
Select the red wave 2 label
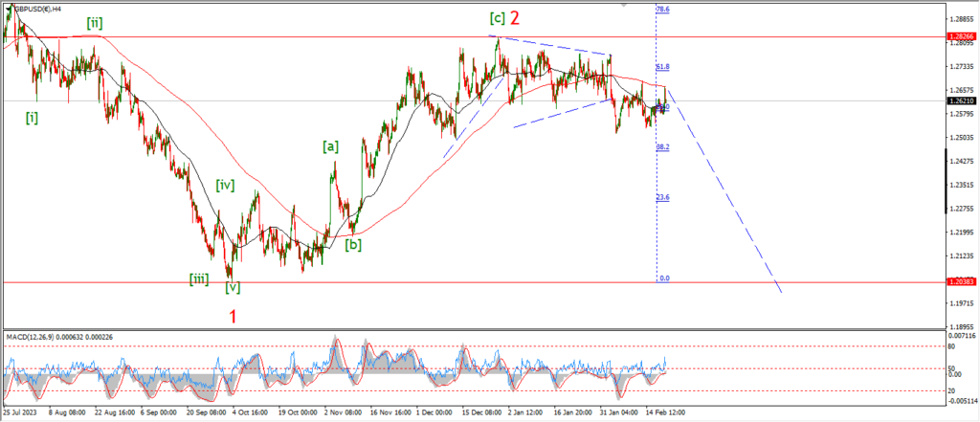[514, 18]
